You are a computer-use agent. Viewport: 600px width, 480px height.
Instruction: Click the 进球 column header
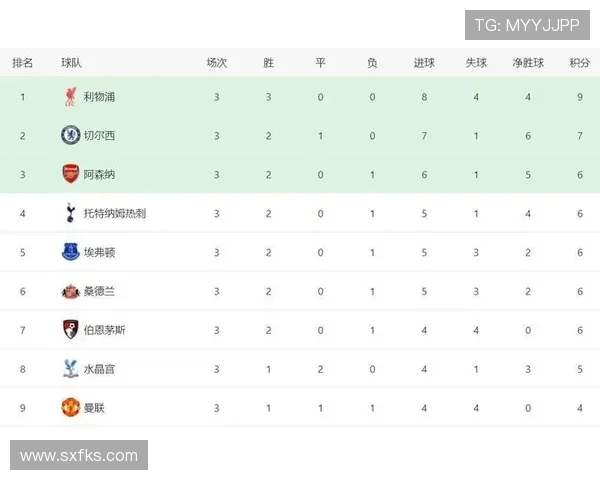(424, 62)
